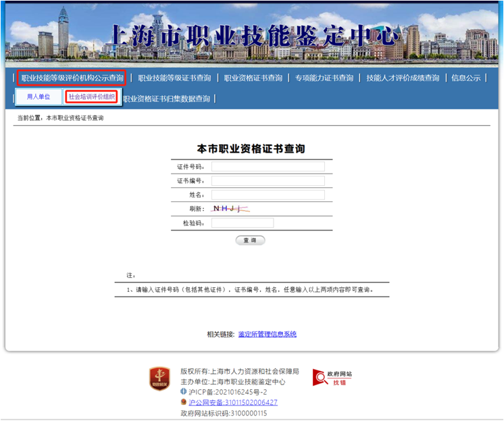Go to 专项能力证书查询 page
Image resolution: width=504 pixels, height=421 pixels.
click(x=324, y=78)
